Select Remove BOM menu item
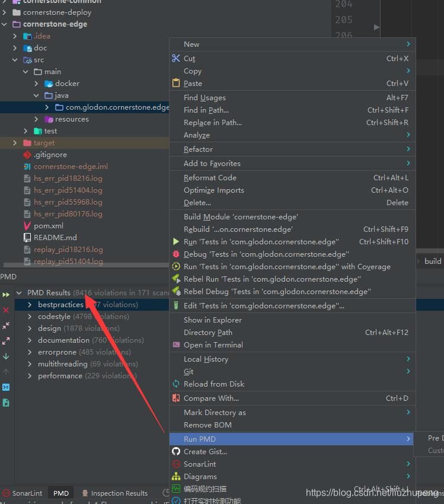Viewport: 444px width, 504px height. pyautogui.click(x=292, y=425)
